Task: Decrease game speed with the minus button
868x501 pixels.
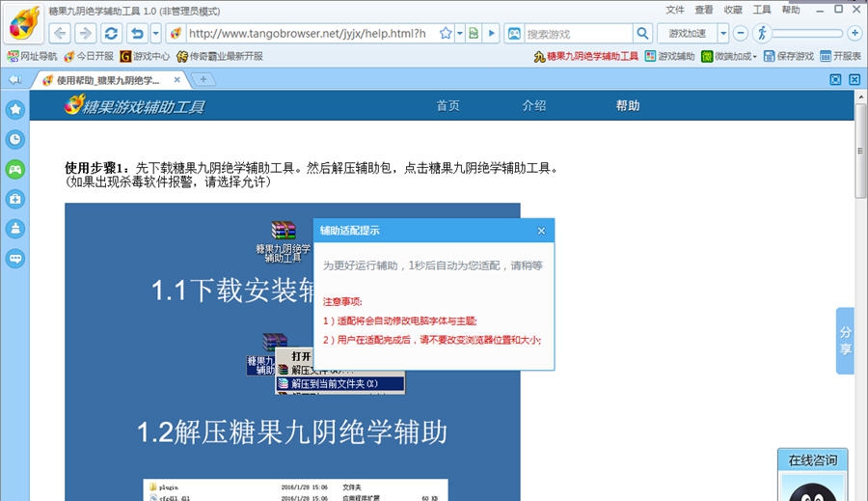Action: [740, 33]
